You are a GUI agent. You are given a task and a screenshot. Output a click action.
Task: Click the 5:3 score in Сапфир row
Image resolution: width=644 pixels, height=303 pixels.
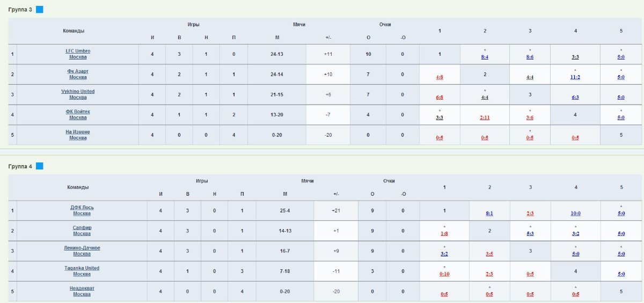(x=530, y=234)
